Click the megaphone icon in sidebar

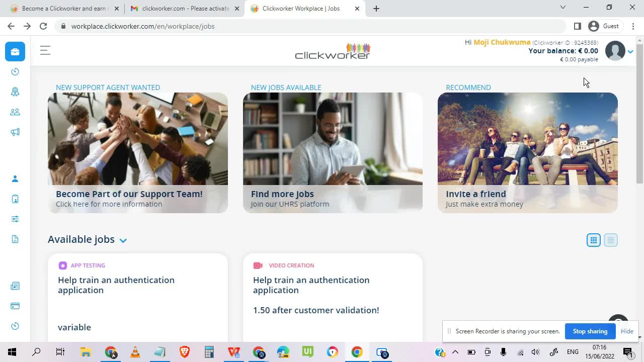[x=15, y=132]
